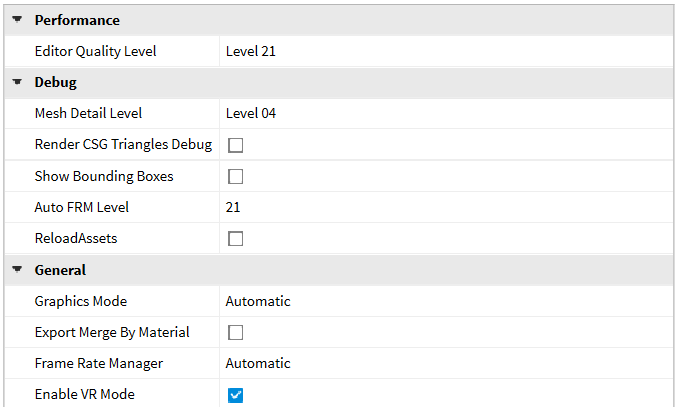The width and height of the screenshot is (675, 407).
Task: Click the Editor Quality Level property label
Action: (95, 51)
